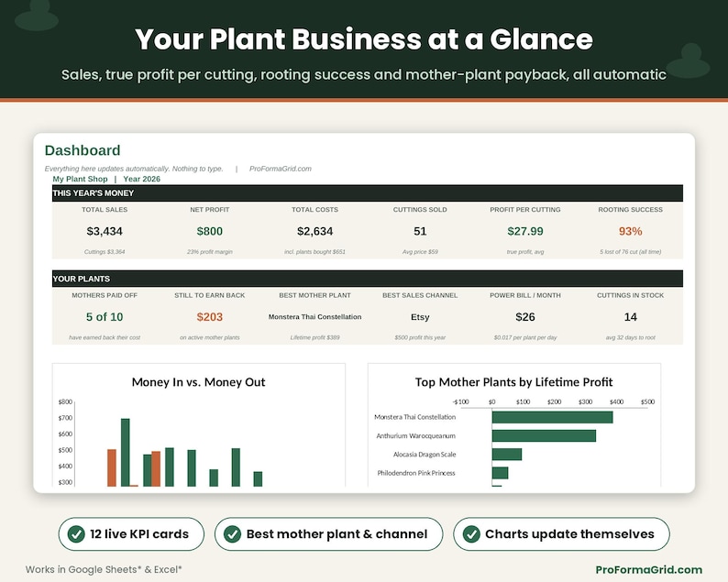Click the avg 32 days to root note

pyautogui.click(x=630, y=337)
